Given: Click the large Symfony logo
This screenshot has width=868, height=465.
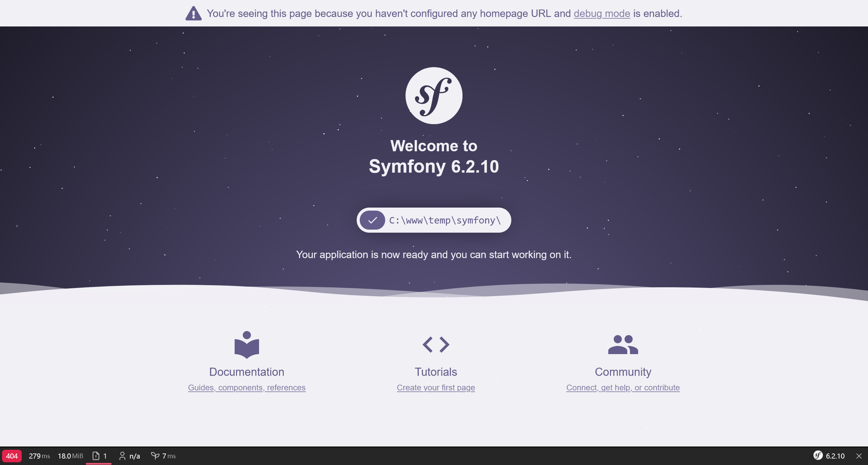Looking at the screenshot, I should (x=434, y=96).
